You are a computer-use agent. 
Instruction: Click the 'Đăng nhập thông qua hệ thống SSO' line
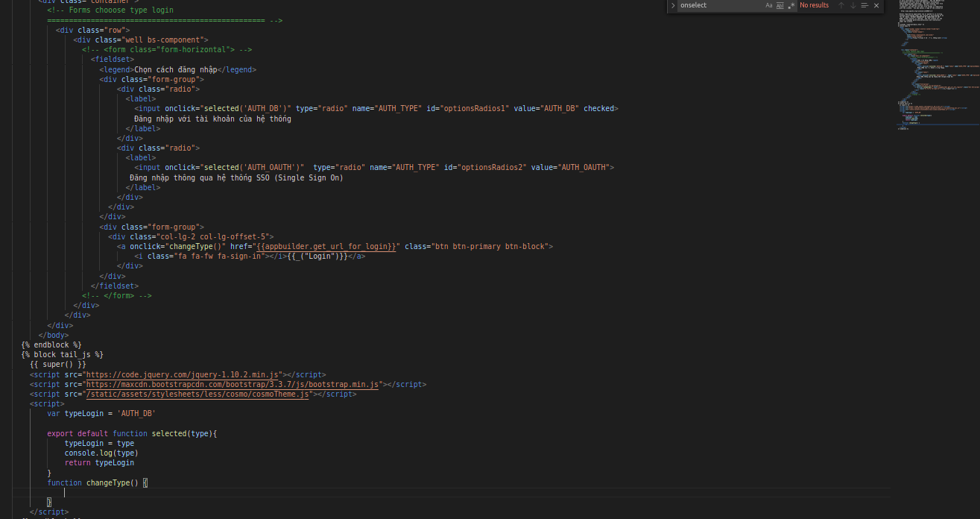[x=236, y=178]
